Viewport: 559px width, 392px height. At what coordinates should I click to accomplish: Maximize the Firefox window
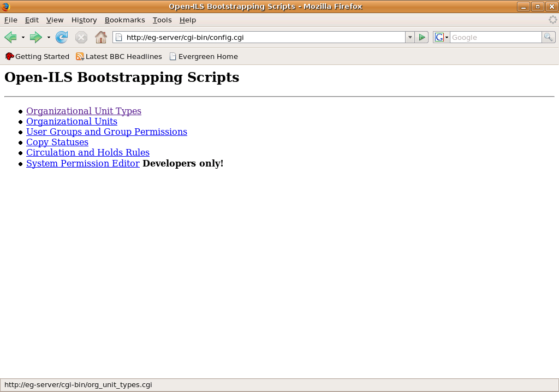538,7
